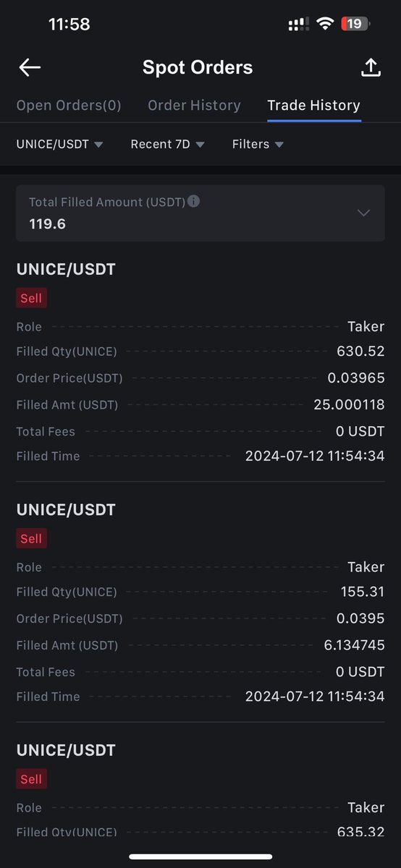Tap the battery indicator showing 19

click(355, 25)
